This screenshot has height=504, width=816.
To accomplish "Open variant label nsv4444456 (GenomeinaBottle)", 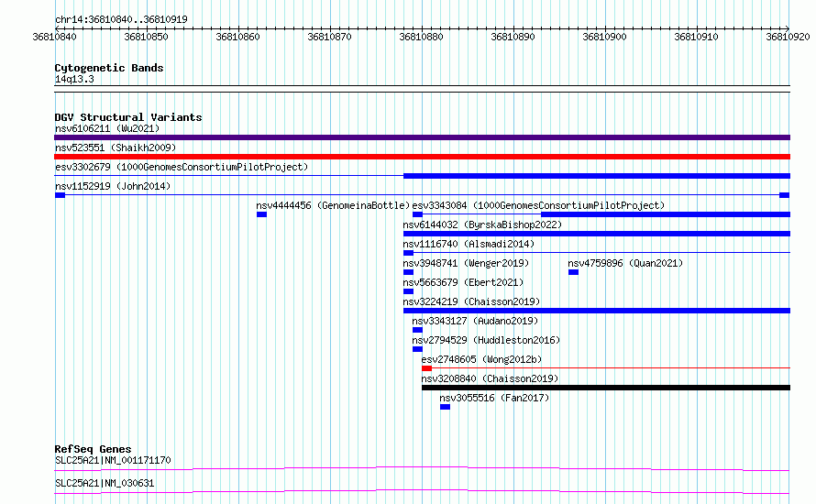I will (333, 205).
